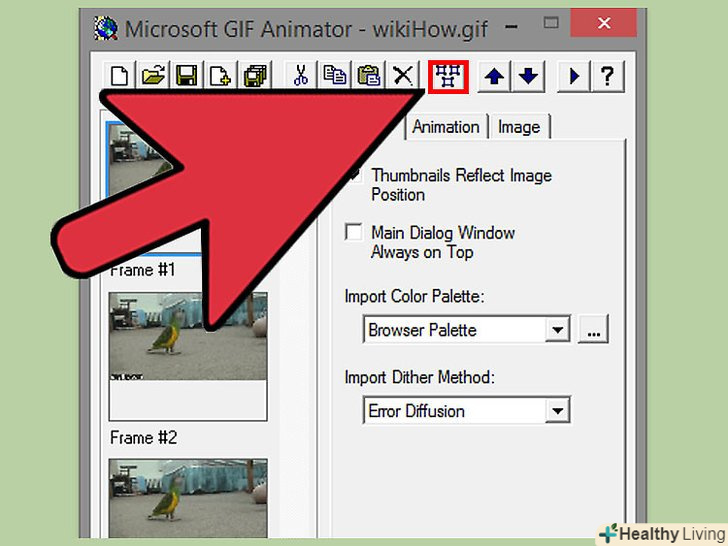Open the Browser Palette dropdown
This screenshot has width=728, height=546.
(x=558, y=330)
